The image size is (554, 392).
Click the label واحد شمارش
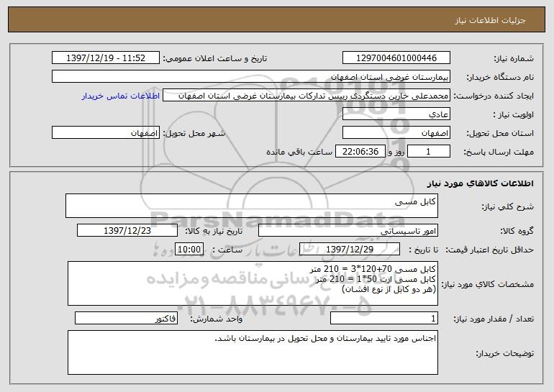pos(217,319)
